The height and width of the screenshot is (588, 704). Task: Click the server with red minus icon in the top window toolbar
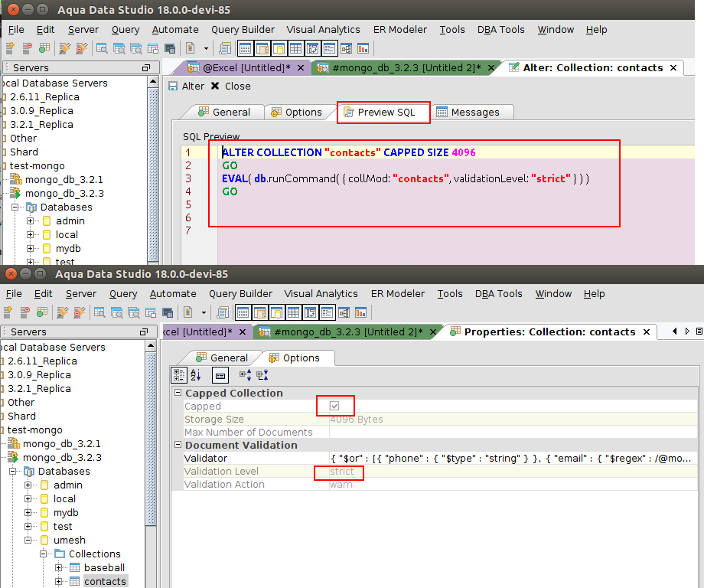(x=27, y=48)
